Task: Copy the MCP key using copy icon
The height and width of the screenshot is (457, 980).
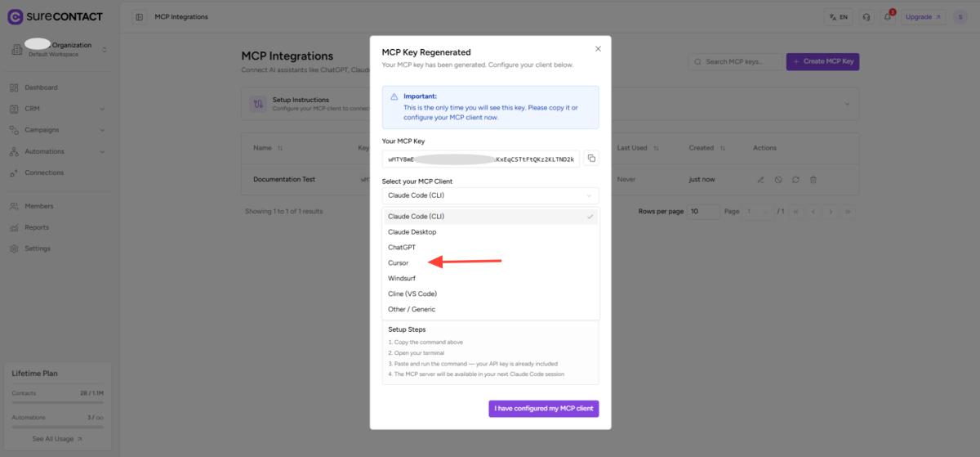Action: [x=591, y=159]
